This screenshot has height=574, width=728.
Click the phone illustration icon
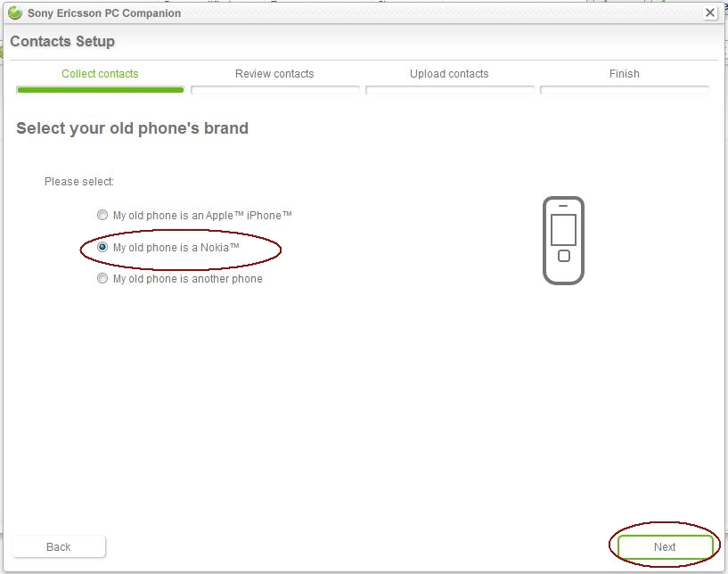[x=563, y=241]
